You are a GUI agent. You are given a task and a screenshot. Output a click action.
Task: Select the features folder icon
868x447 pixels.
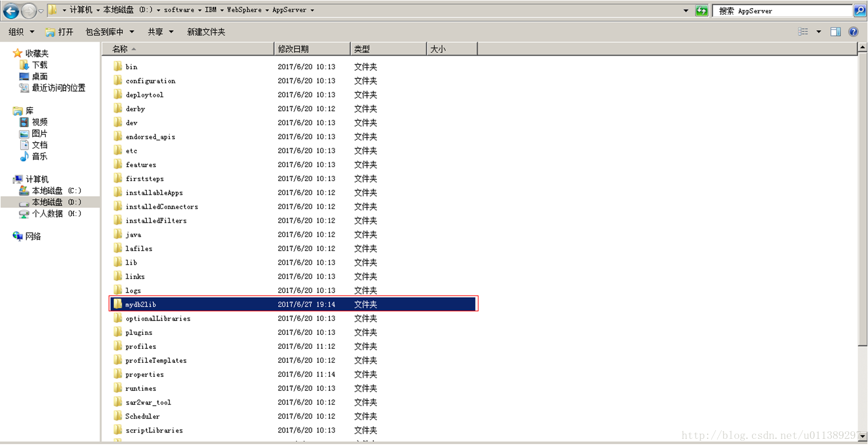tap(118, 164)
